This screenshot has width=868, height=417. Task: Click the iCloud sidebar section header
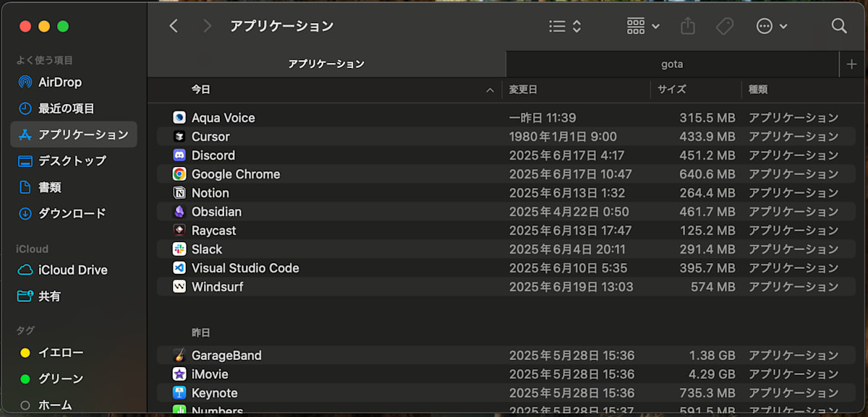(33, 249)
